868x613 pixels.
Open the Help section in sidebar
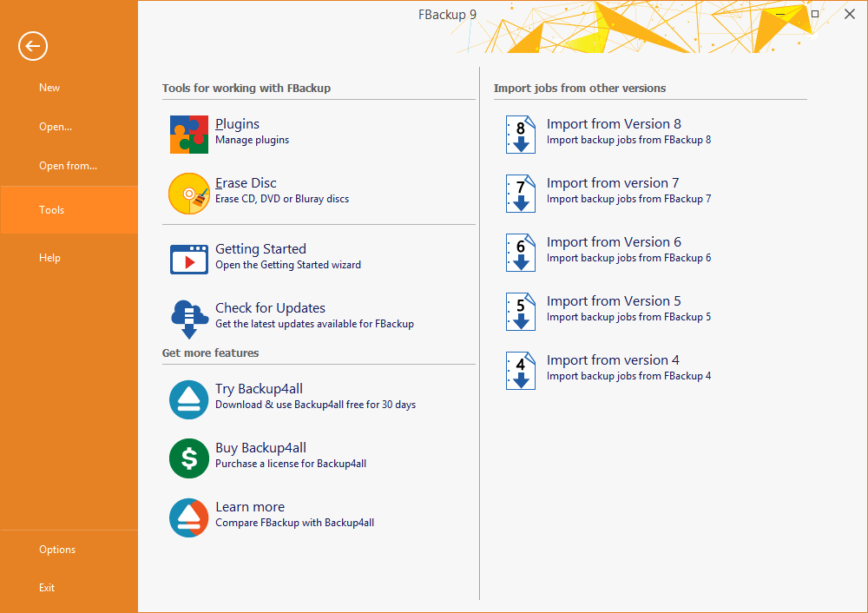point(49,258)
